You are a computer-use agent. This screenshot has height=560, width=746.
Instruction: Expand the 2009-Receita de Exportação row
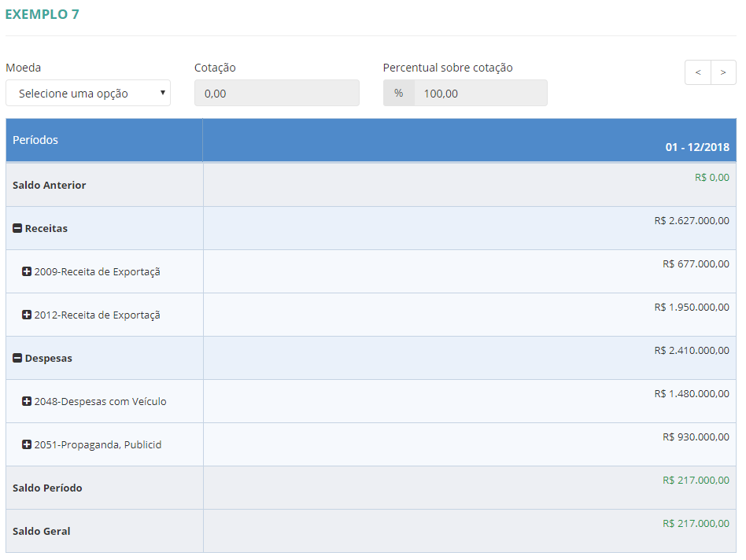[27, 272]
